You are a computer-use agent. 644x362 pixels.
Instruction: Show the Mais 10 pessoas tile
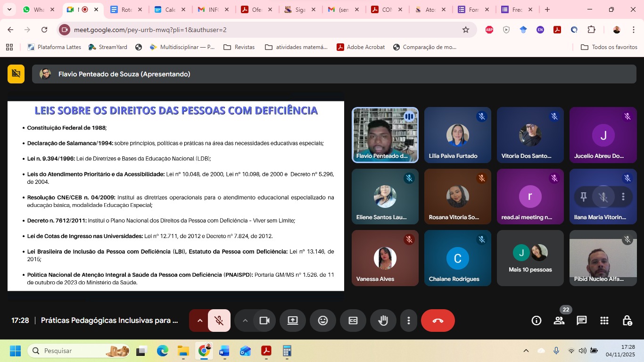pos(530,258)
